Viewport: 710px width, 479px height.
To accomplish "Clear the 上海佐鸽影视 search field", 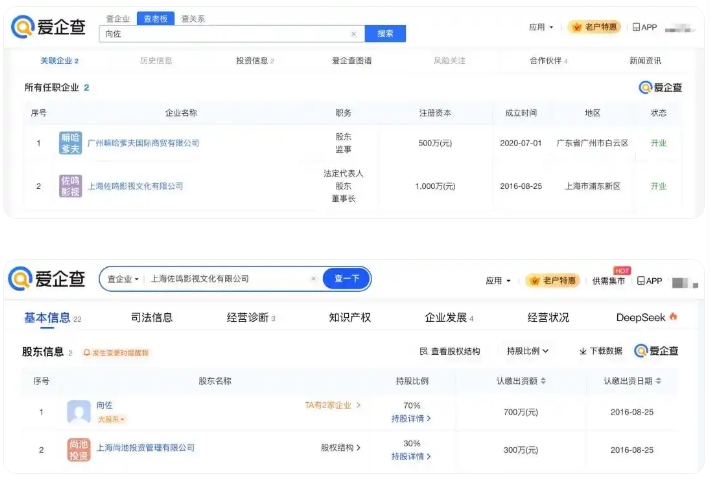I will coord(313,279).
